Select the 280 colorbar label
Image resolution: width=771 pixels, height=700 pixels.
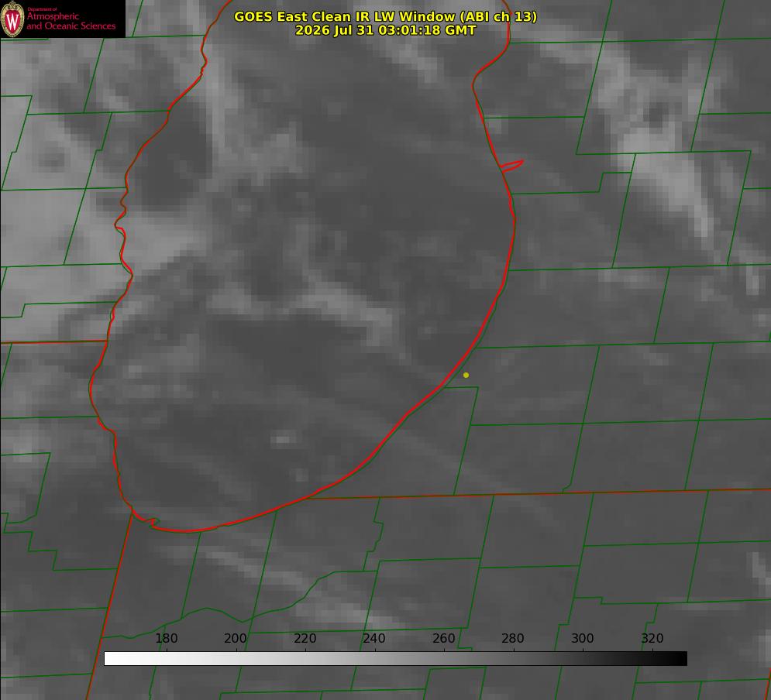point(513,638)
